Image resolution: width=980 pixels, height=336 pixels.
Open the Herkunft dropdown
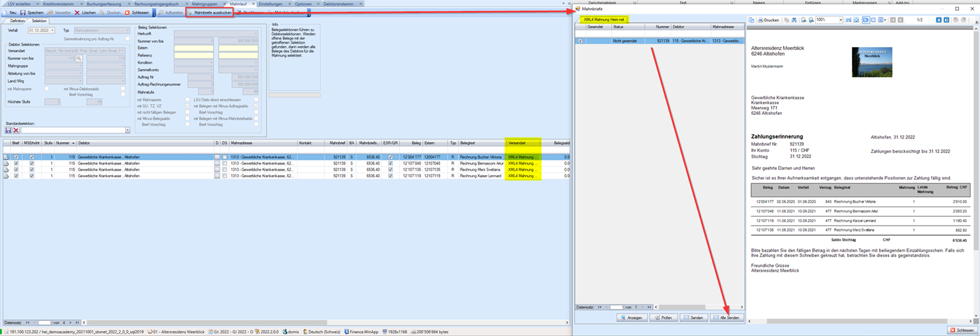[256, 33]
